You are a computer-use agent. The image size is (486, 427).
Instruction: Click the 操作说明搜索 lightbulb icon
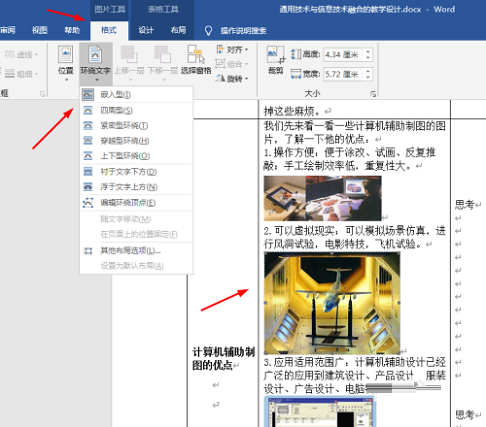point(208,31)
